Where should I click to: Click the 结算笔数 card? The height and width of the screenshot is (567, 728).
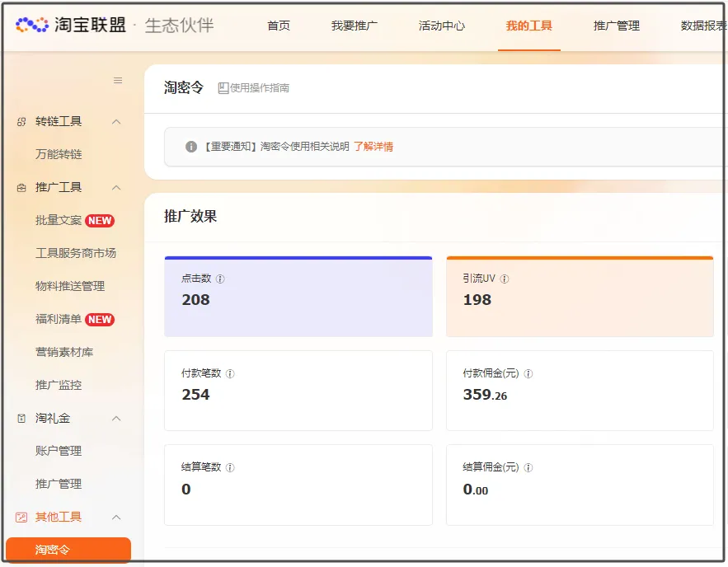point(298,485)
